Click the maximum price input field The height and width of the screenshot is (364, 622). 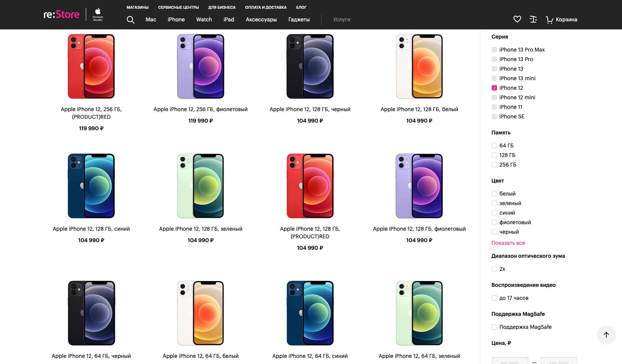pyautogui.click(x=559, y=361)
